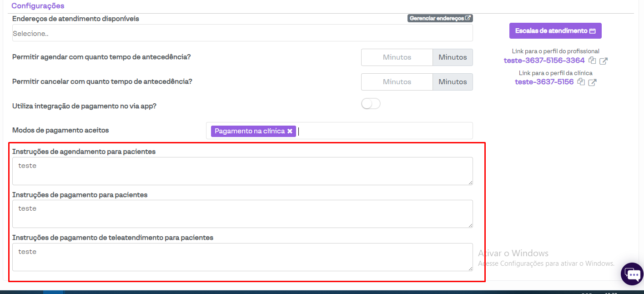Open professional profile link in new tab
644x294 pixels.
click(x=604, y=61)
